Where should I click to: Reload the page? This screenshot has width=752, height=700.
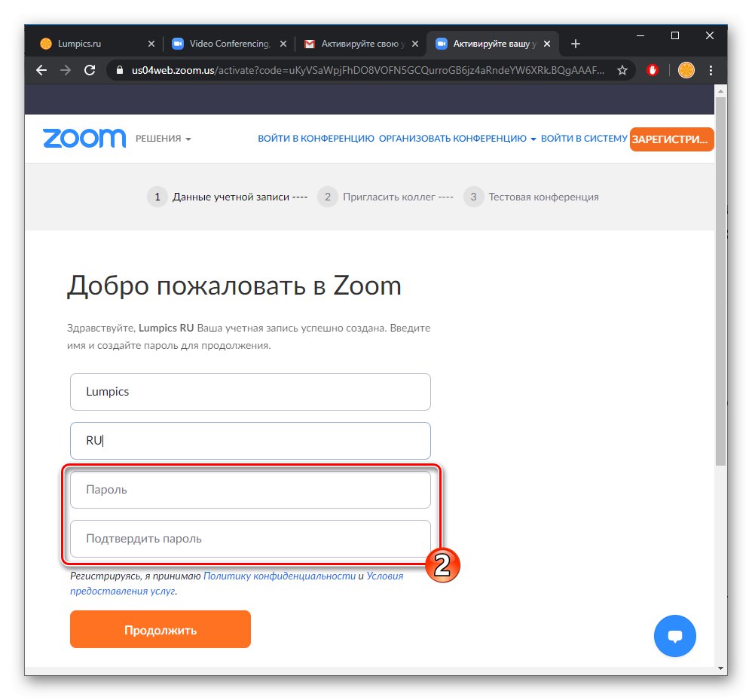coord(90,71)
